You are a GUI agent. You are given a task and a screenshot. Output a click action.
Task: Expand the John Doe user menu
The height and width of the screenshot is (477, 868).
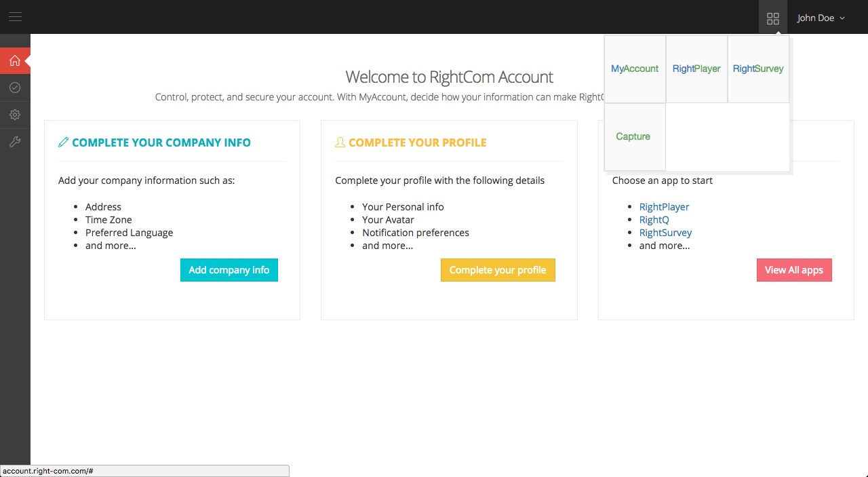click(821, 18)
